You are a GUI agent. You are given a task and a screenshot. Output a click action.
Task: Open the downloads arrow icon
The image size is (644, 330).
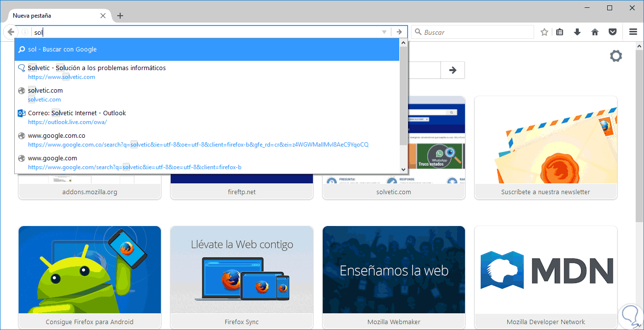click(577, 32)
